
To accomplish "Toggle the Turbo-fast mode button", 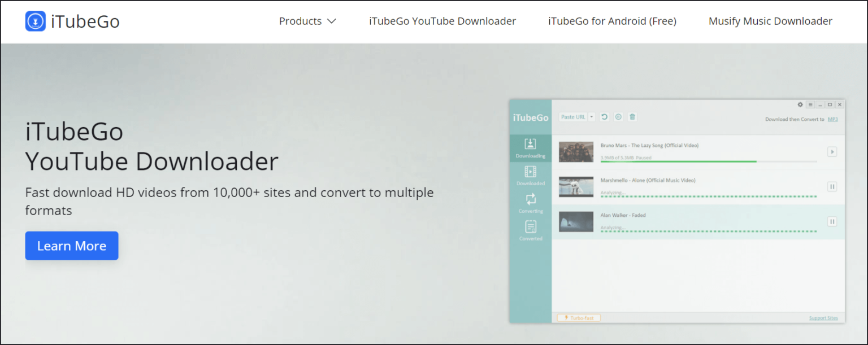I will (579, 318).
